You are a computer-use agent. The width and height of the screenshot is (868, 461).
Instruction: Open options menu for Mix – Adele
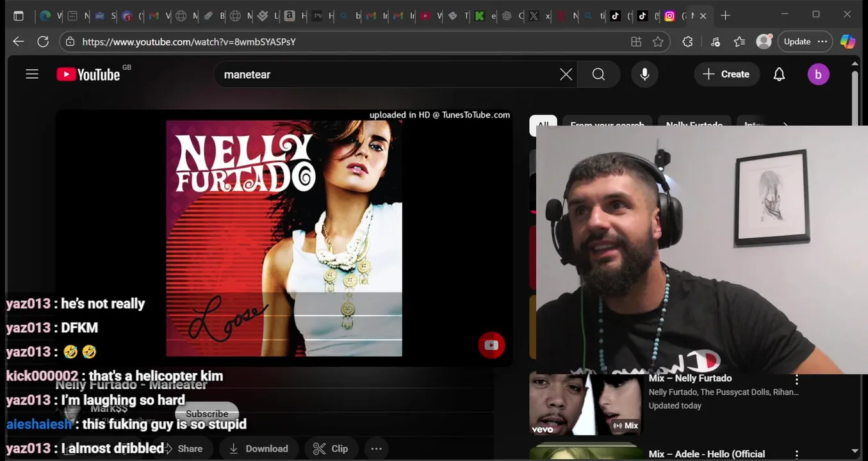(797, 454)
